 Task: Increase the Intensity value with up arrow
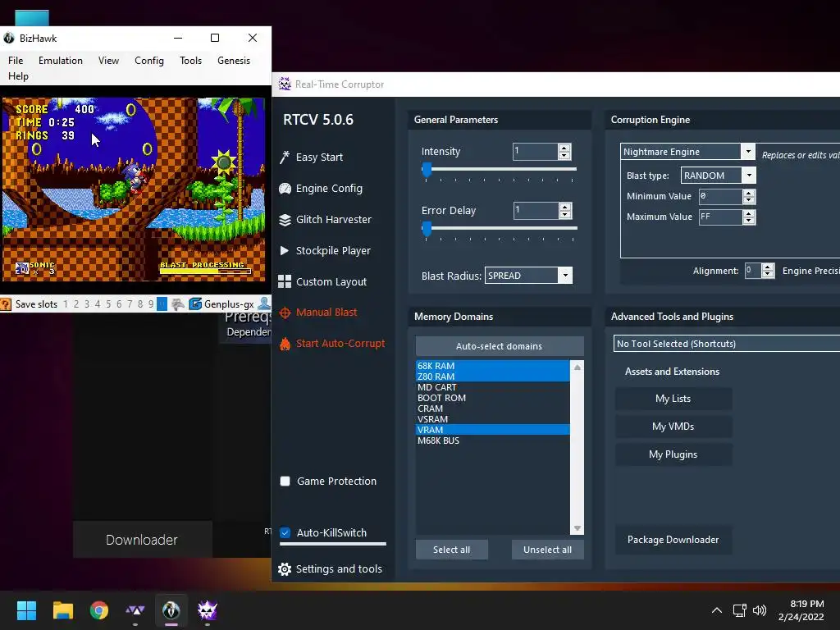click(564, 148)
